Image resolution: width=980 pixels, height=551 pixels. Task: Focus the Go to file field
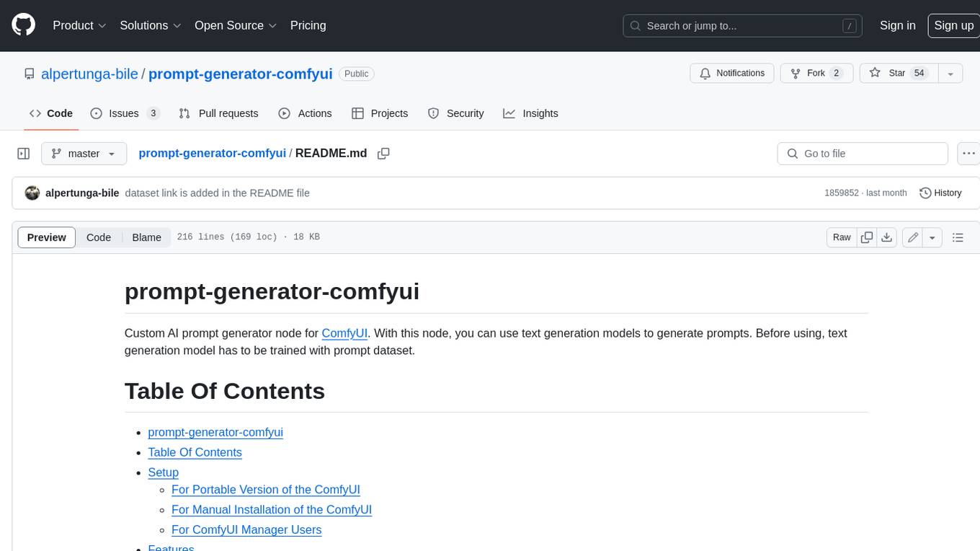pos(863,154)
